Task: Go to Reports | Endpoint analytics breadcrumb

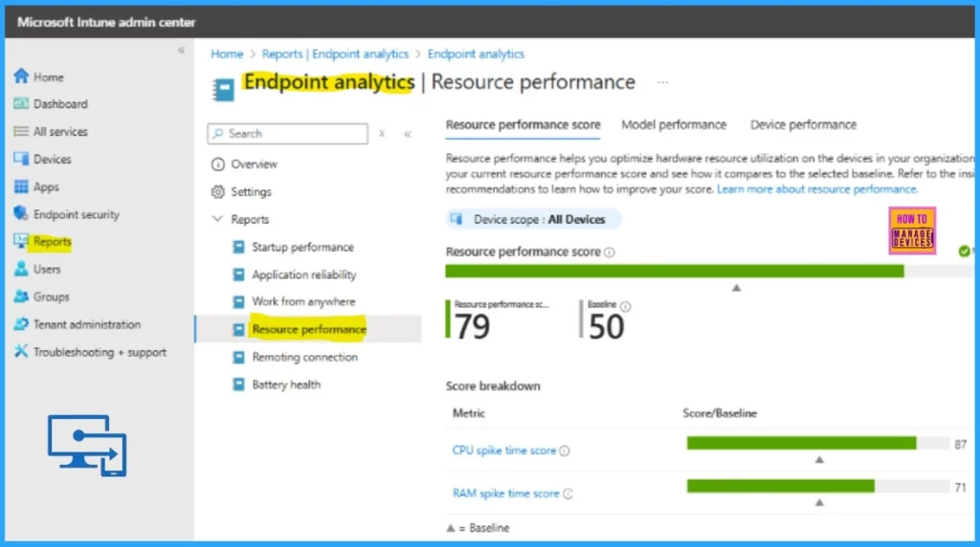Action: [335, 54]
